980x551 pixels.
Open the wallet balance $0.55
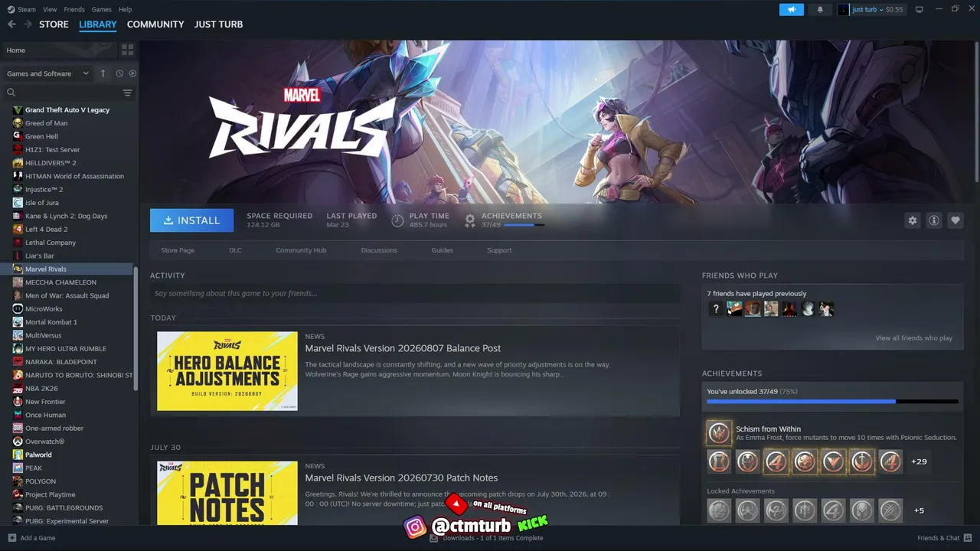coord(894,9)
